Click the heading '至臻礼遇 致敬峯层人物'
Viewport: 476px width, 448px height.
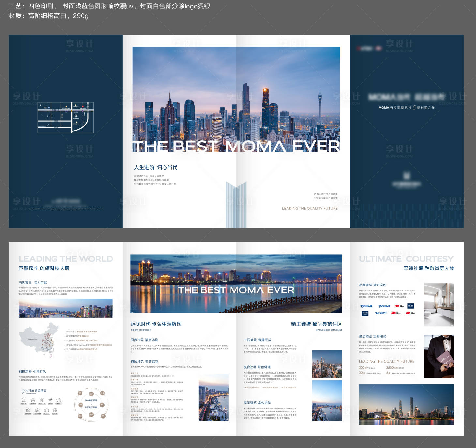(429, 268)
